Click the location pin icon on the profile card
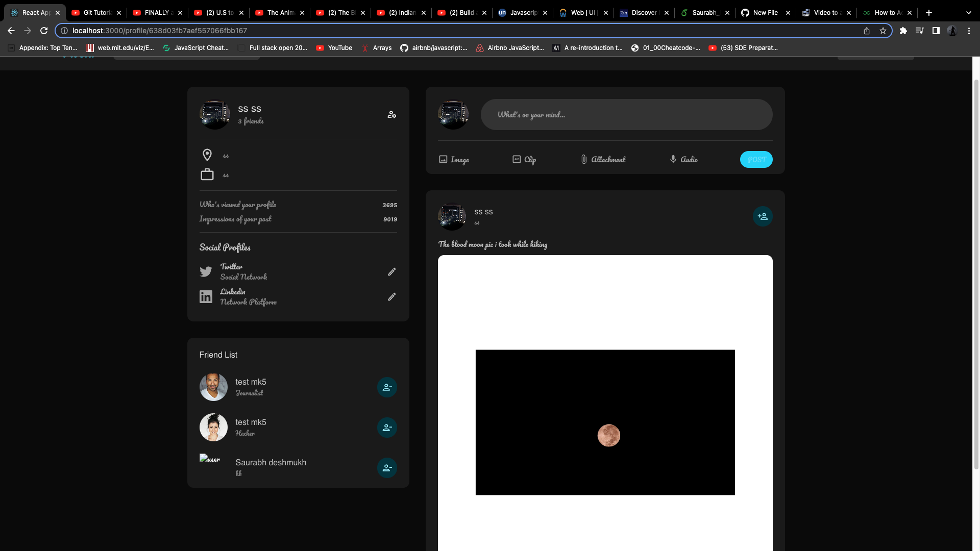 tap(207, 155)
